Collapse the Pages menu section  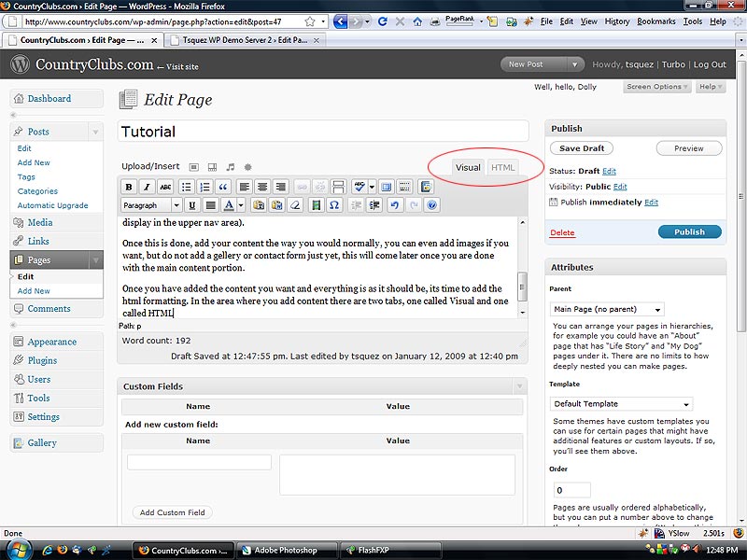pyautogui.click(x=95, y=260)
